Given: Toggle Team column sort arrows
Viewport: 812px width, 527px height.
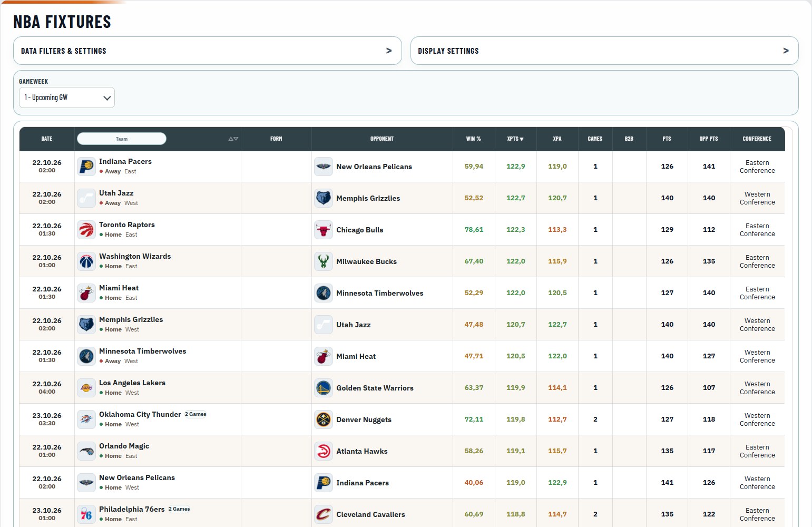Looking at the screenshot, I should coord(233,139).
